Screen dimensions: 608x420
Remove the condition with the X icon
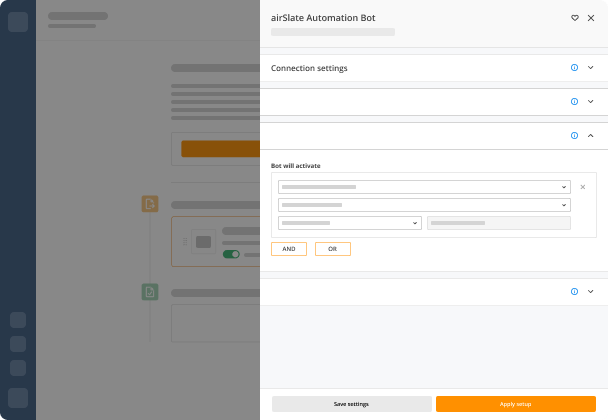(x=582, y=187)
